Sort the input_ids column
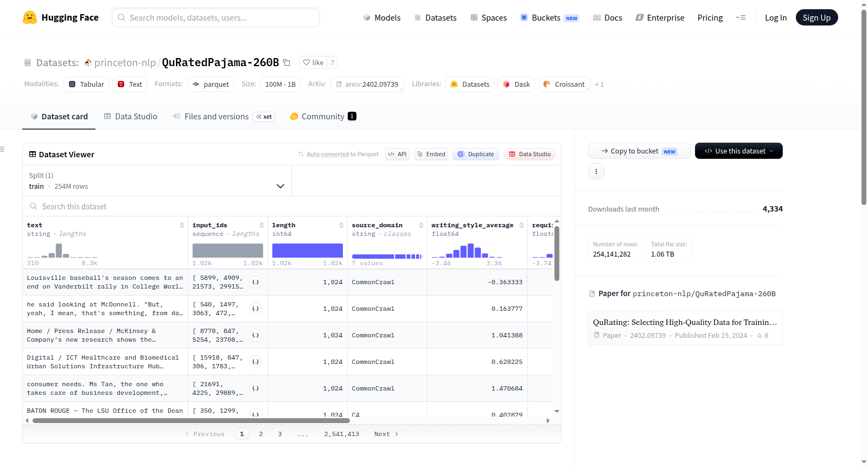Image resolution: width=868 pixels, height=467 pixels. (261, 225)
